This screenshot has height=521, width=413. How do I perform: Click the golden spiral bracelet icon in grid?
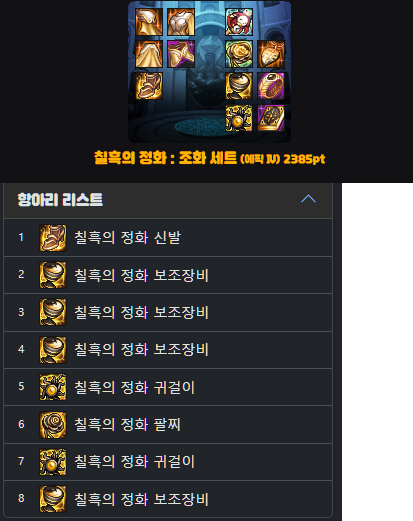coord(239,54)
